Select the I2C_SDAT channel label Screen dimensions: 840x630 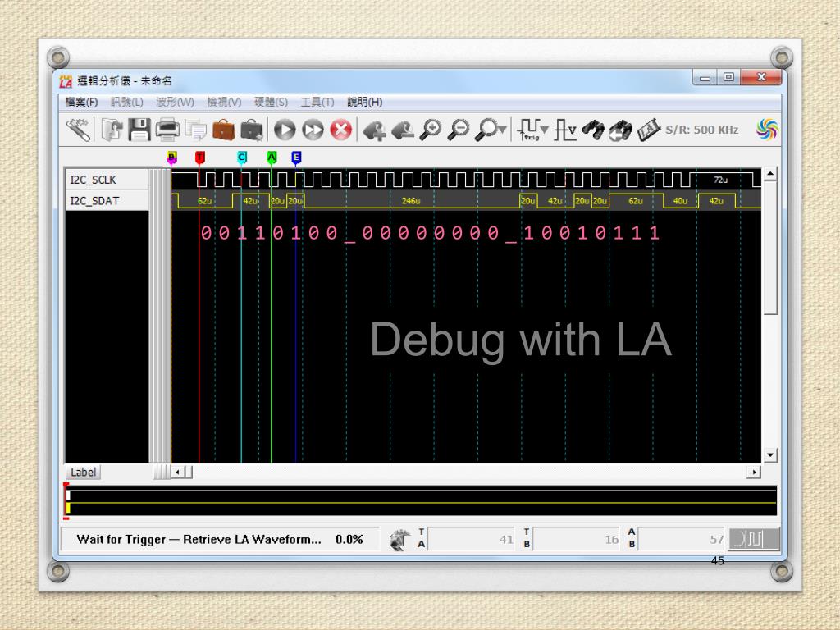[x=107, y=200]
